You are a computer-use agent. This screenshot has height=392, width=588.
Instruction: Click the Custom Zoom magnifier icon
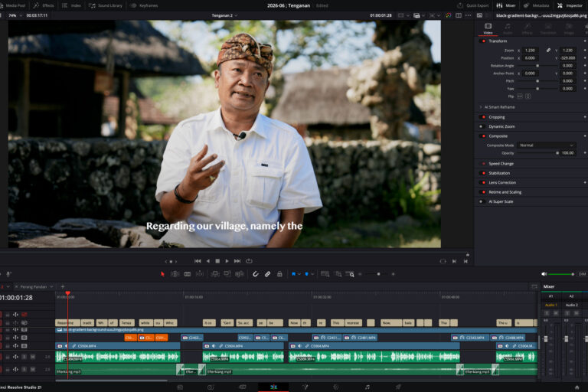tap(350, 274)
